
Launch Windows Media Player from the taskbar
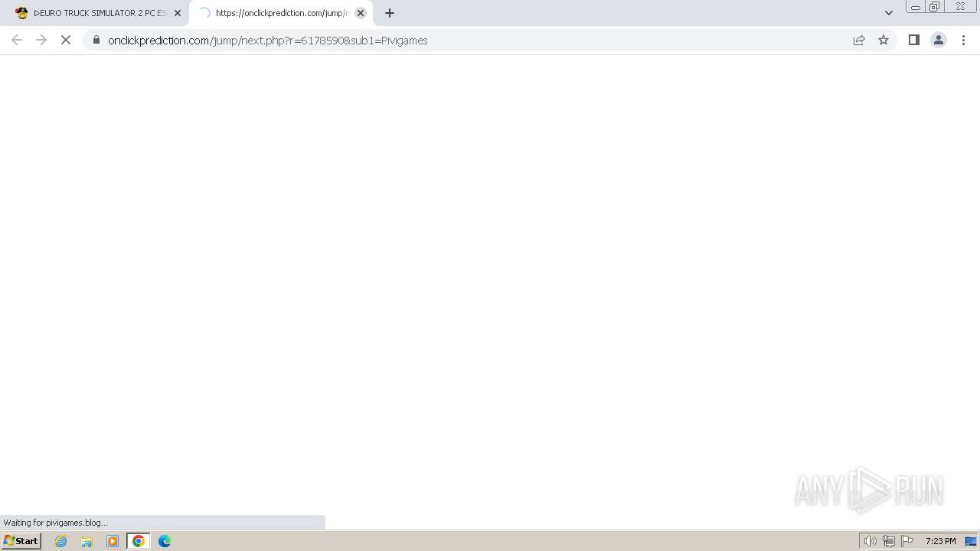tap(113, 541)
